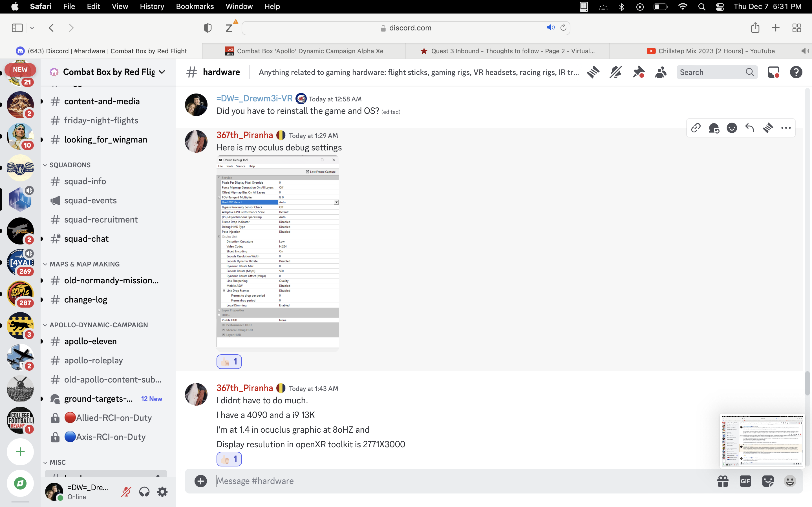Open the emoji picker in message bar

tap(790, 481)
